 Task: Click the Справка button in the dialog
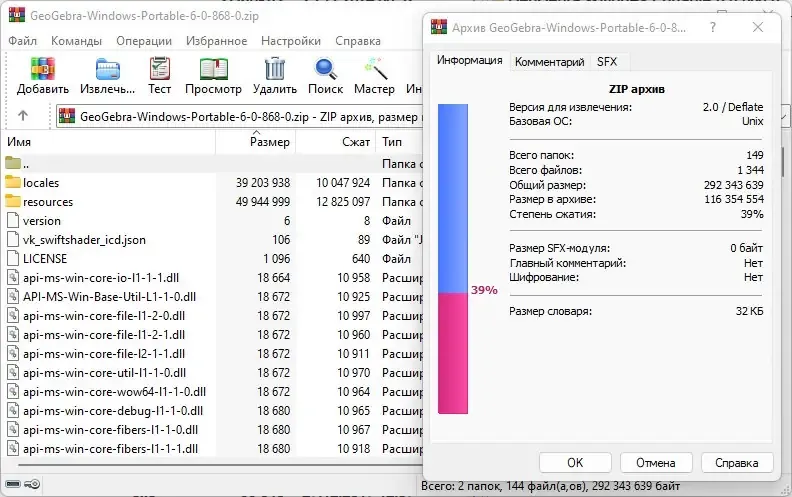[736, 463]
